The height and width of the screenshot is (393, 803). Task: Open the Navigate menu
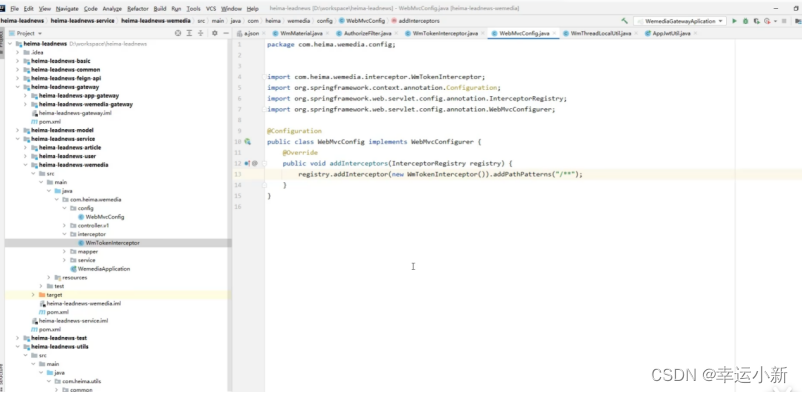[67, 9]
